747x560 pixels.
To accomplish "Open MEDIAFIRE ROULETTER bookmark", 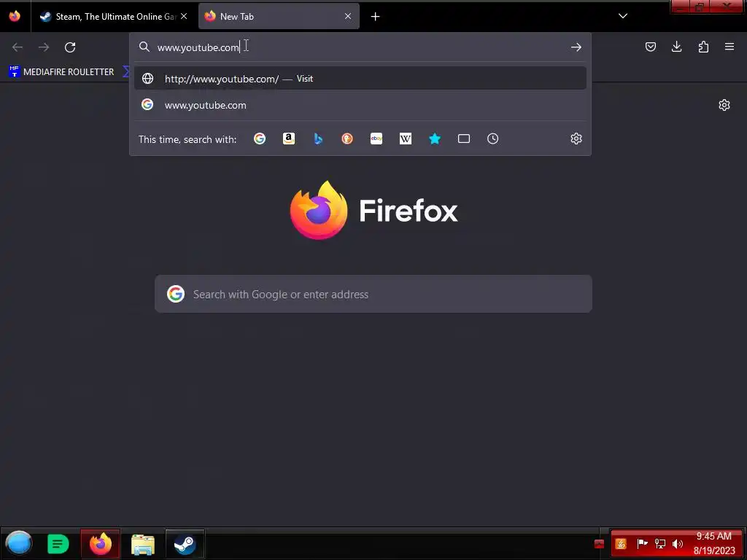I will [x=62, y=72].
